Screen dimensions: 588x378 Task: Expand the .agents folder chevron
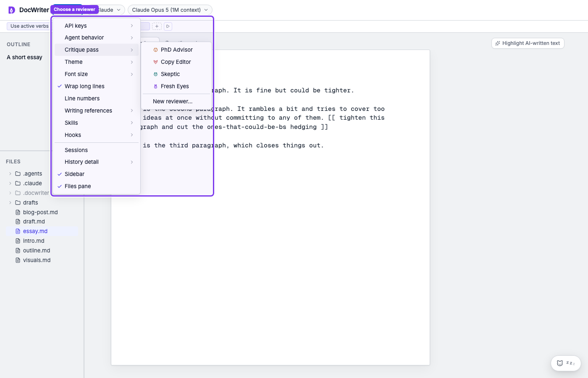click(x=10, y=173)
